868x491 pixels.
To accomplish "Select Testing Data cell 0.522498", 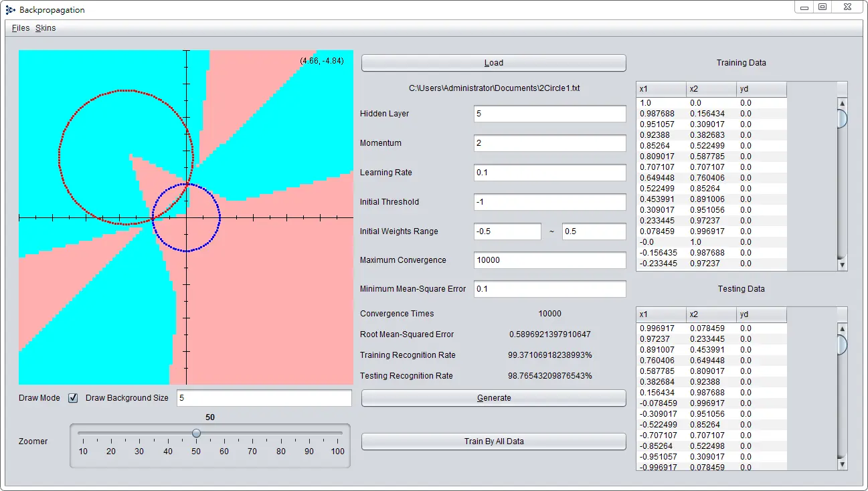I will coord(711,446).
